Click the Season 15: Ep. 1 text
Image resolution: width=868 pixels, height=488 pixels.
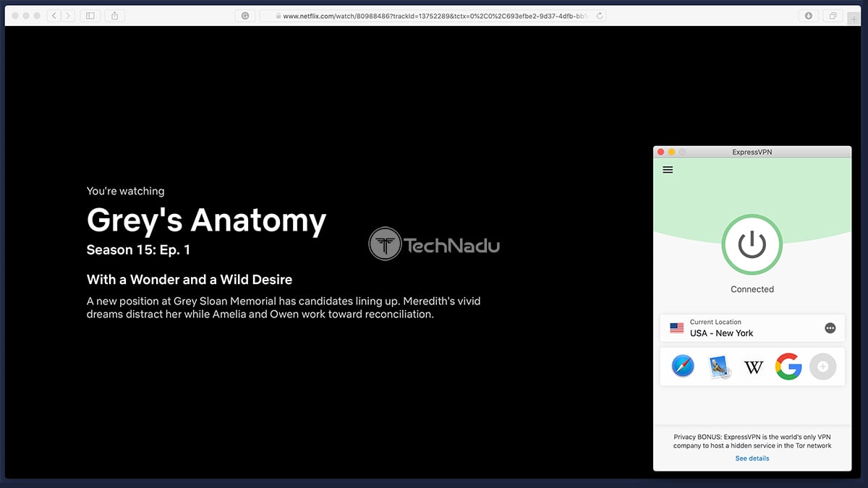[x=138, y=250]
